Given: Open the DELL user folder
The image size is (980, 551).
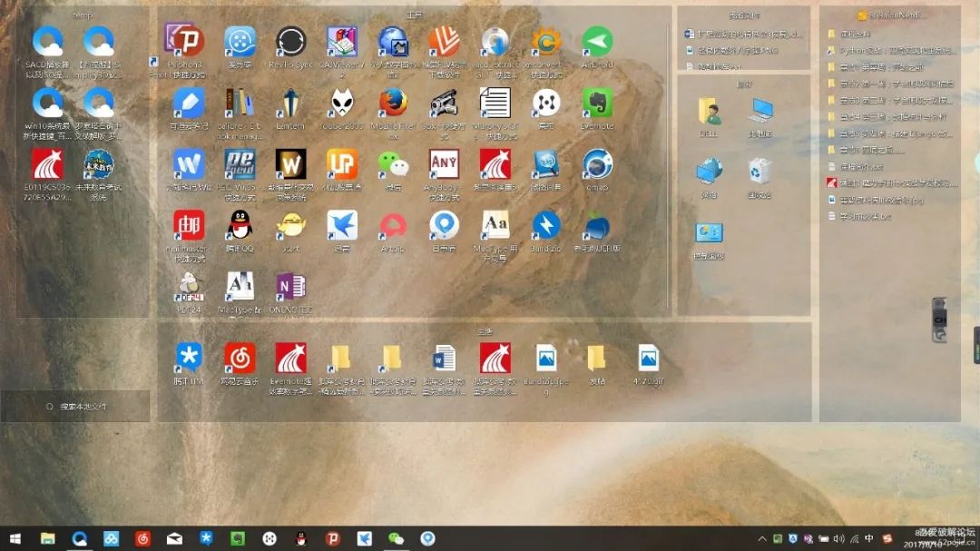Looking at the screenshot, I should [x=709, y=112].
